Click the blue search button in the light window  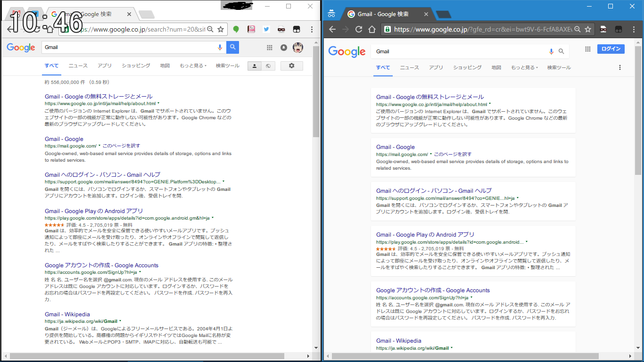232,47
